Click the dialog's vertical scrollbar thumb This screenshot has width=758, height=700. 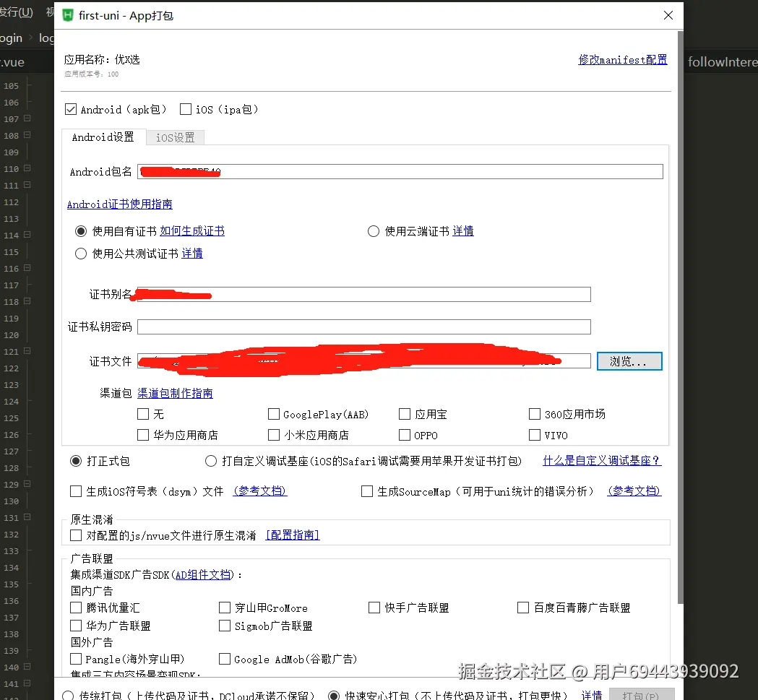coord(680,317)
